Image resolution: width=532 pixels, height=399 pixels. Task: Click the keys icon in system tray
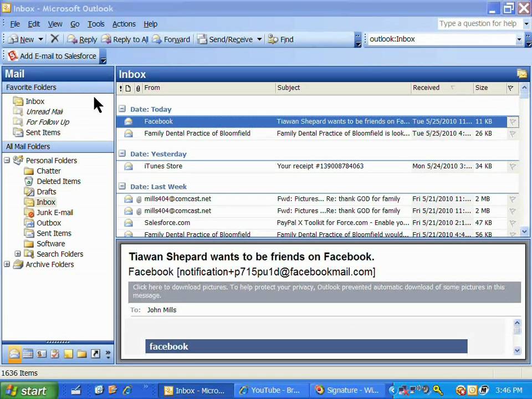click(x=438, y=390)
